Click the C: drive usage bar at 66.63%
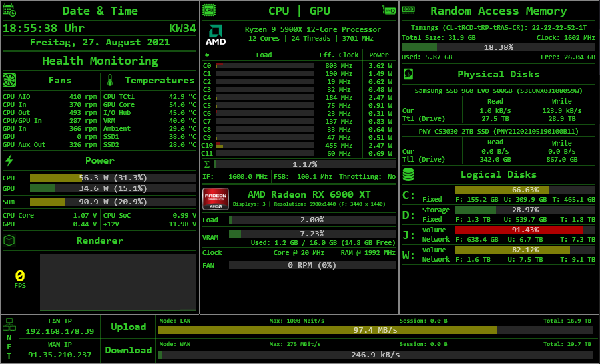This screenshot has height=364, width=600. pyautogui.click(x=525, y=190)
